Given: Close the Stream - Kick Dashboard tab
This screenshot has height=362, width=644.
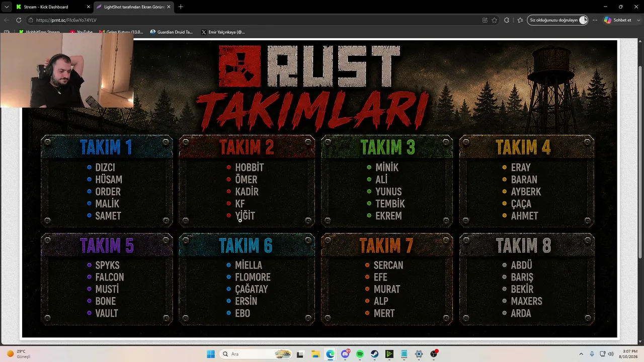Looking at the screenshot, I should [x=89, y=7].
